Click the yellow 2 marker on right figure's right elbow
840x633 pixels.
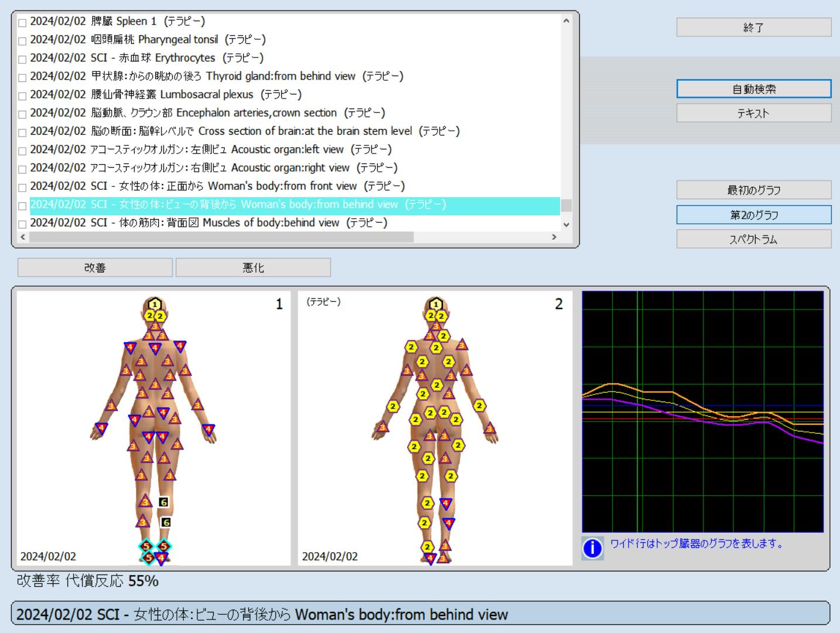click(x=480, y=405)
